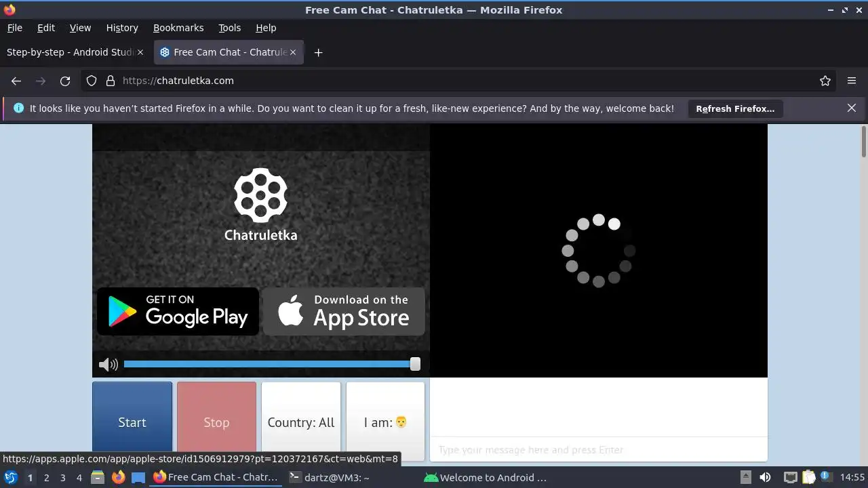Dismiss the Firefox refresh notification bar
Viewport: 868px width, 488px height.
coord(852,108)
